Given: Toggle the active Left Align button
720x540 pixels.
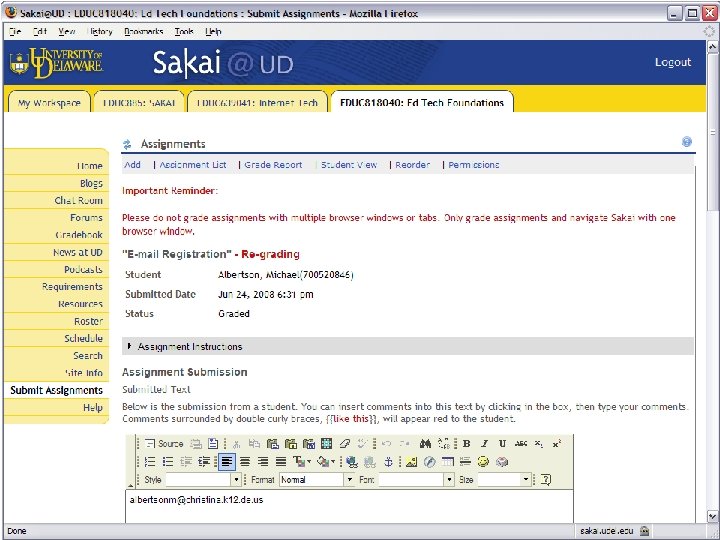Looking at the screenshot, I should [x=227, y=461].
